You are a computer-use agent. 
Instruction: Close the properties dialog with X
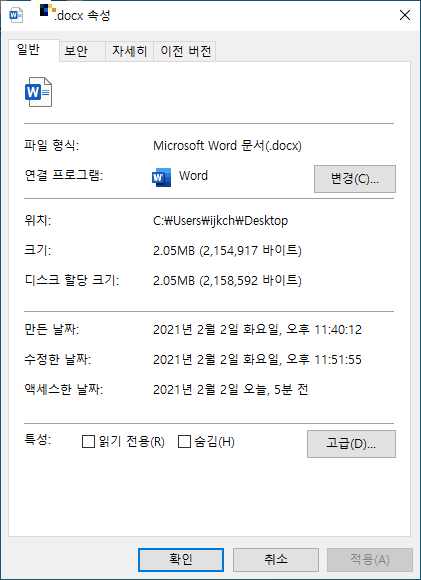[x=405, y=15]
